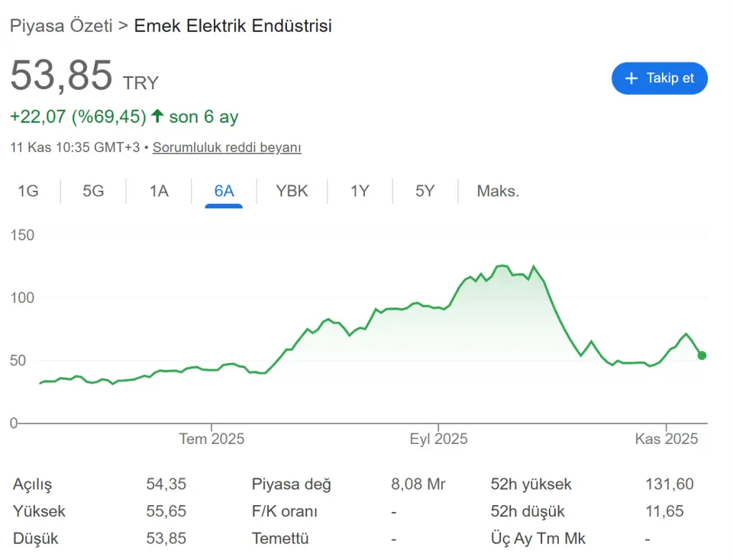Click the green endpoint dot on chart

pos(702,356)
